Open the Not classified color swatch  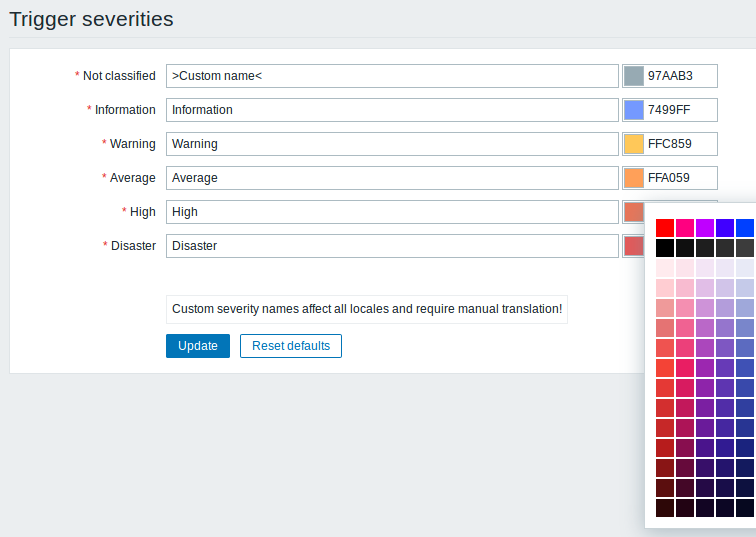pos(634,76)
